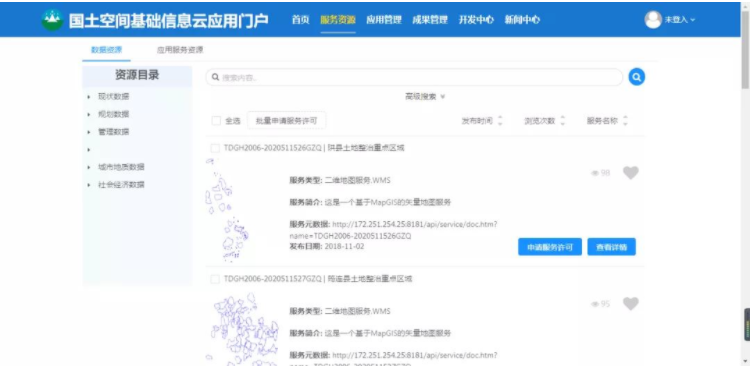The width and height of the screenshot is (752, 367).
Task: Click the 查看详情 button
Action: 611,247
